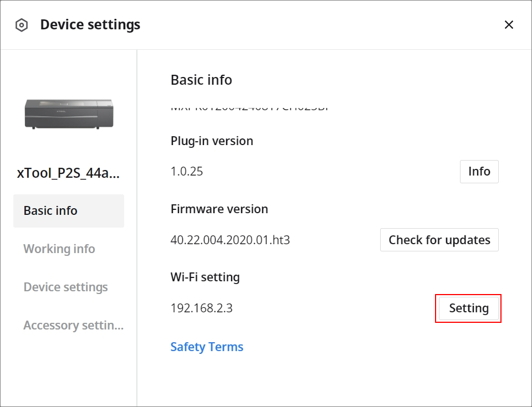Open the Safety Terms link
Viewport: 532px width, 407px height.
(x=207, y=347)
